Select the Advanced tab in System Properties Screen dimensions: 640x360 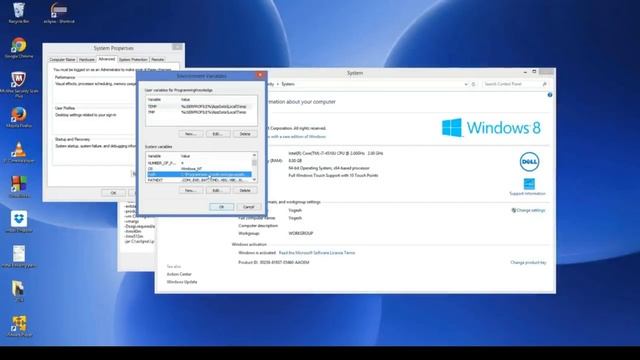[107, 59]
